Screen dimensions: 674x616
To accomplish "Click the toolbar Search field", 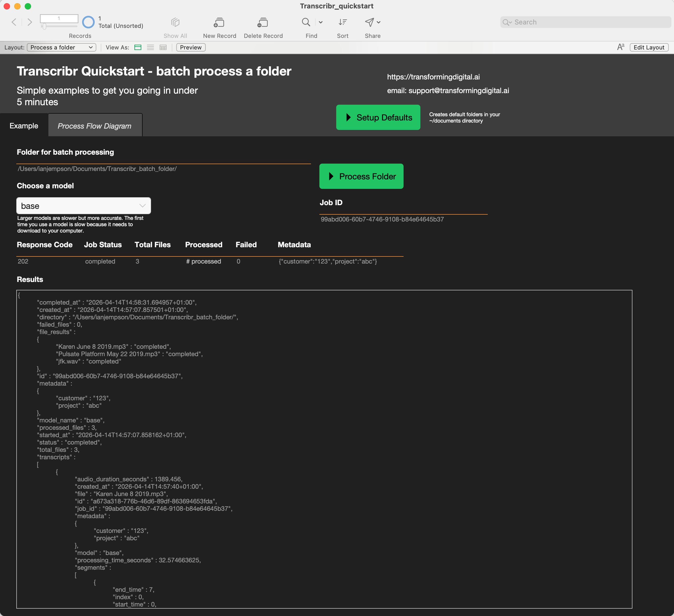I will [589, 22].
